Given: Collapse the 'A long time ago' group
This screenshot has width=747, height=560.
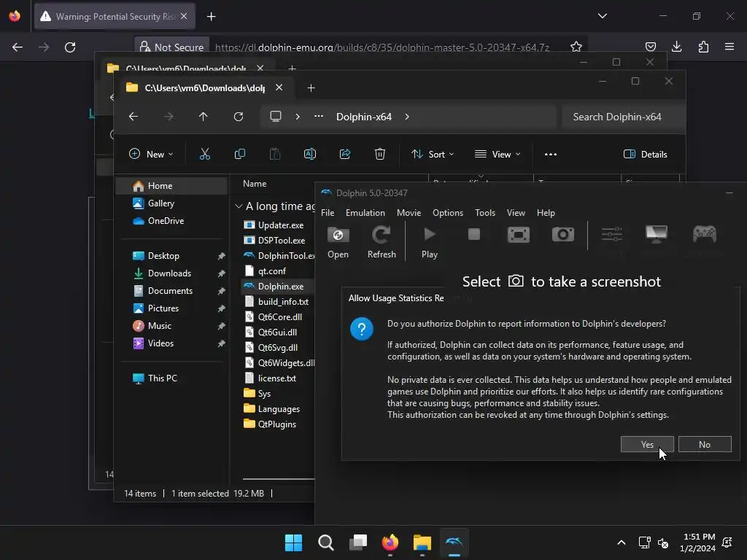Looking at the screenshot, I should pyautogui.click(x=239, y=206).
